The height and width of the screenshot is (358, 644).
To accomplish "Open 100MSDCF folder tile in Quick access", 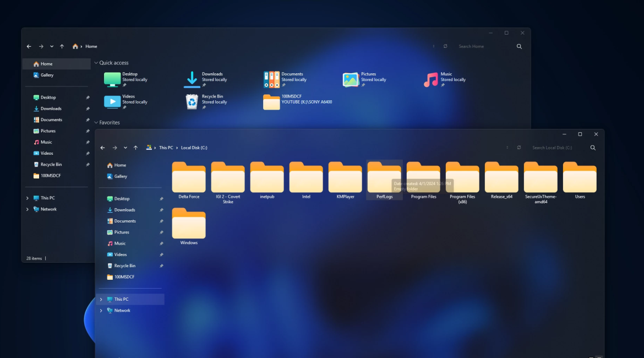I will point(272,102).
